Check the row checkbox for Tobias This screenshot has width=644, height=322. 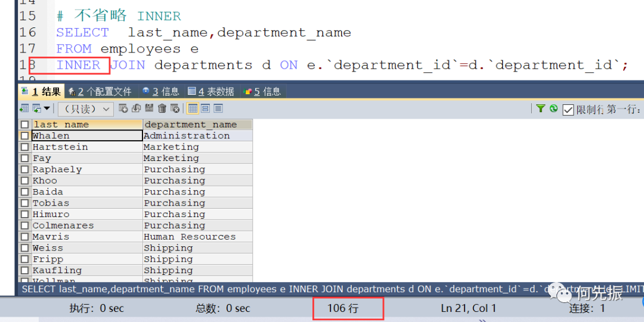click(x=25, y=203)
